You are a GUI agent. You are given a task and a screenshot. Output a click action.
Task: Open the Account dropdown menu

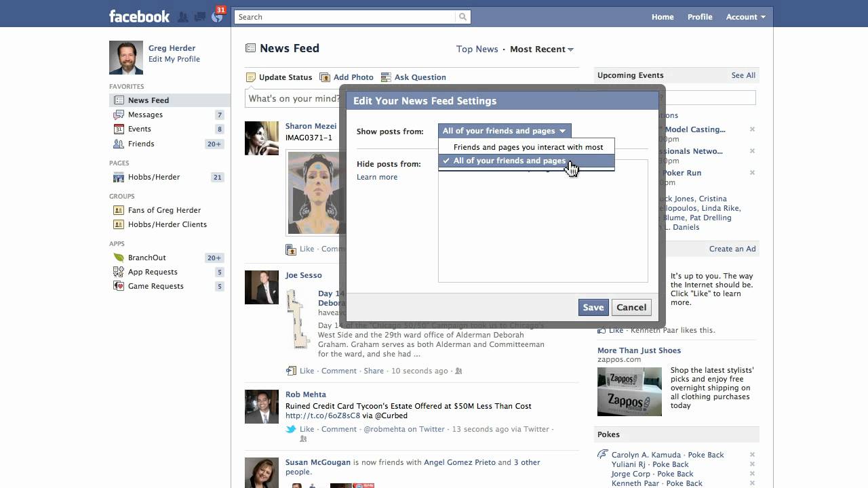click(745, 17)
